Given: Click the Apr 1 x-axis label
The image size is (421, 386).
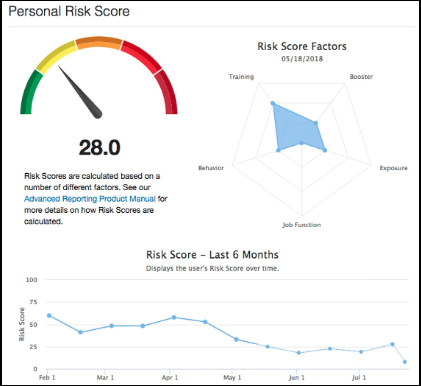Looking at the screenshot, I should [x=170, y=378].
